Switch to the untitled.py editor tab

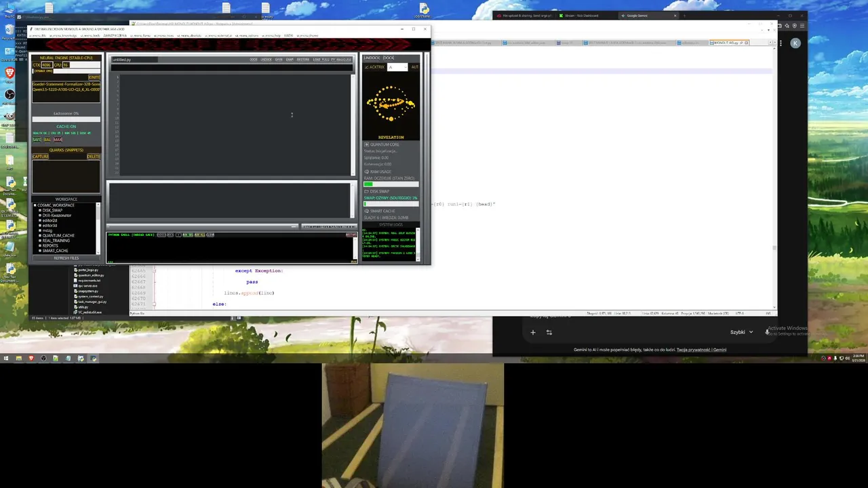(134, 60)
